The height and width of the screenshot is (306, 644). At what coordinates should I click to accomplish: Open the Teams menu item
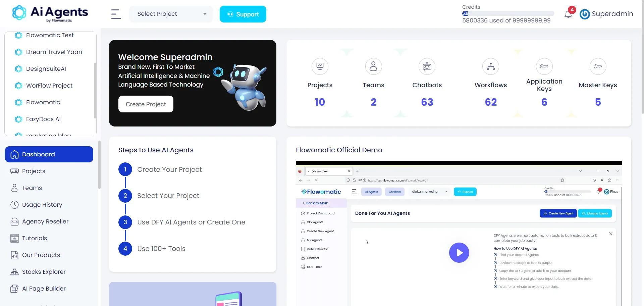[x=49, y=188]
